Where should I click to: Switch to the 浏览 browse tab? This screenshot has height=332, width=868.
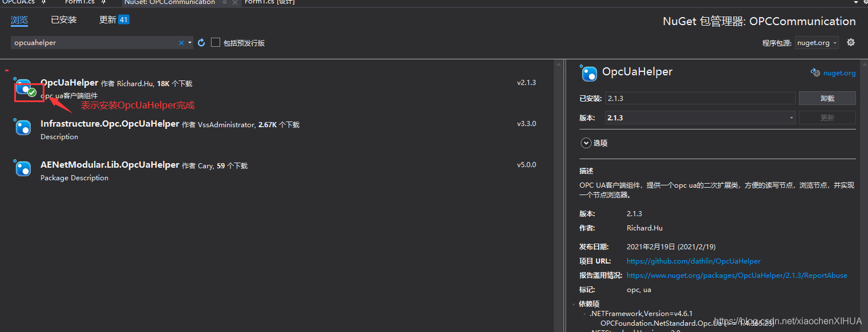(x=19, y=20)
